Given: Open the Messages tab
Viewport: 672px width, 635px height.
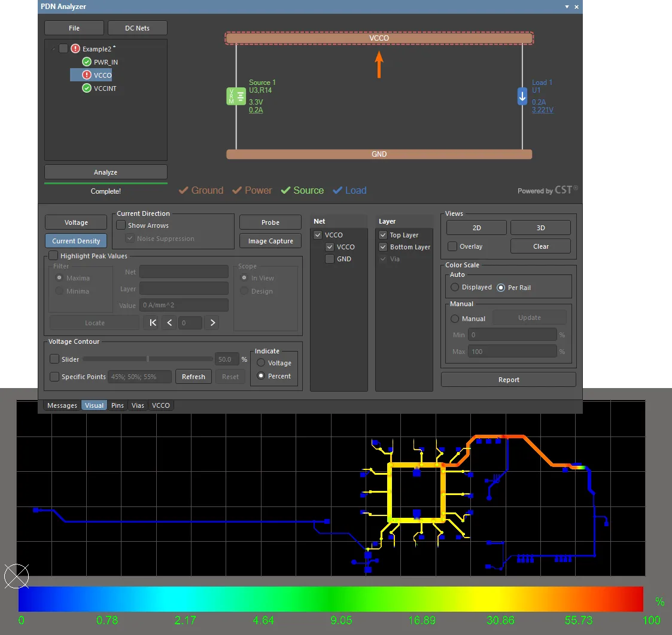Looking at the screenshot, I should (x=62, y=405).
